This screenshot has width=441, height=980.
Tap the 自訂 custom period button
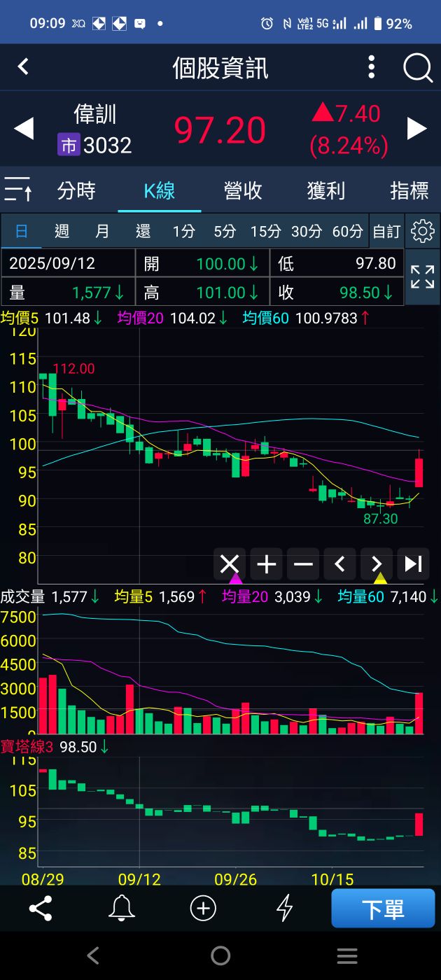coord(386,231)
